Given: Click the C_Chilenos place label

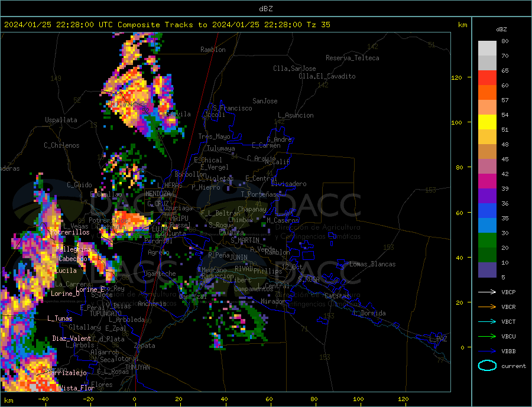Looking at the screenshot, I should [x=61, y=145].
